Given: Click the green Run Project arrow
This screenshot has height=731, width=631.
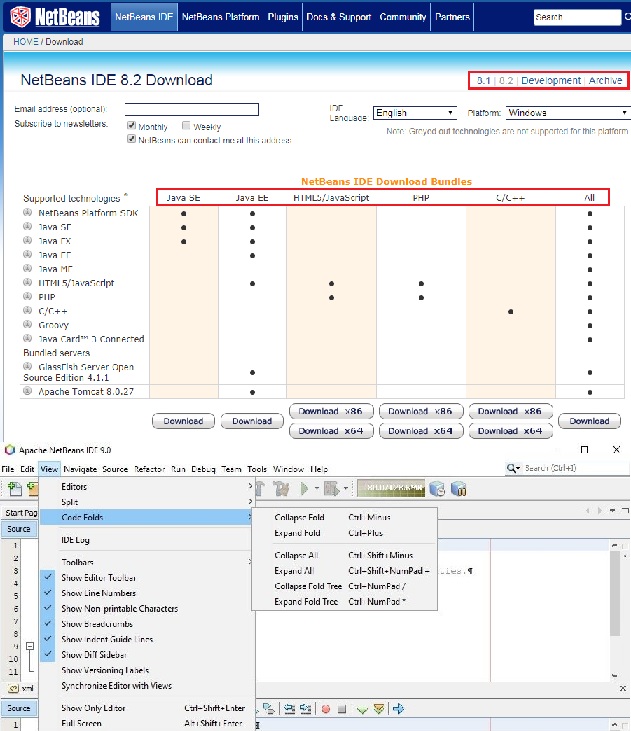Looking at the screenshot, I should click(x=305, y=489).
